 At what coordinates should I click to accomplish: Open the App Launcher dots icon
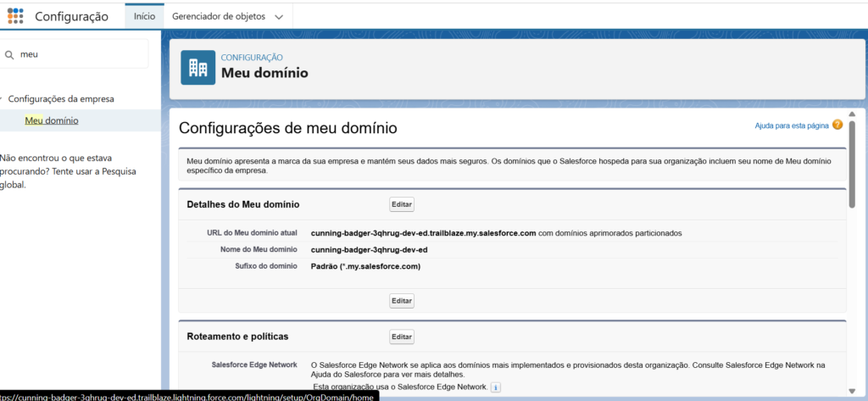click(15, 16)
